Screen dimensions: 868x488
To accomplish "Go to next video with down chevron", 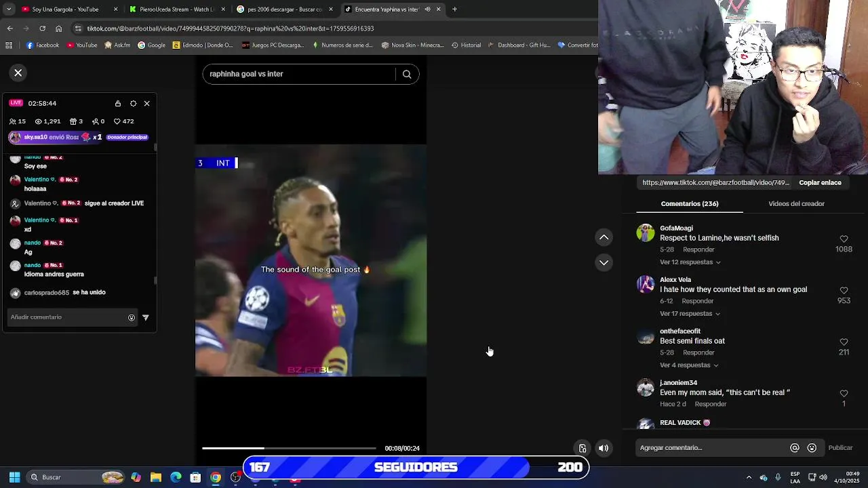I will (604, 262).
